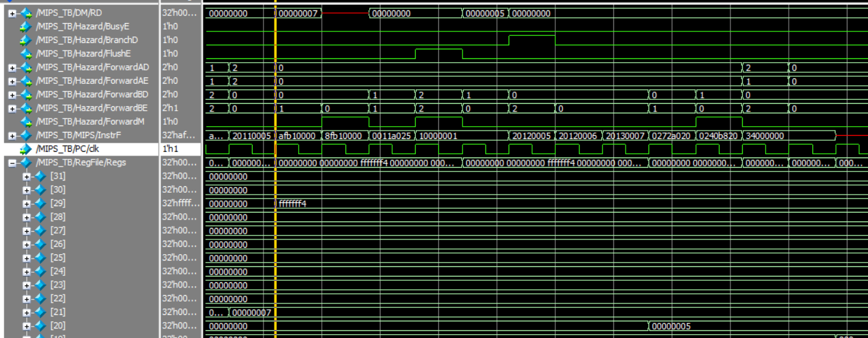Expand the /MIPS_TB/DM/RD bus

click(12, 13)
